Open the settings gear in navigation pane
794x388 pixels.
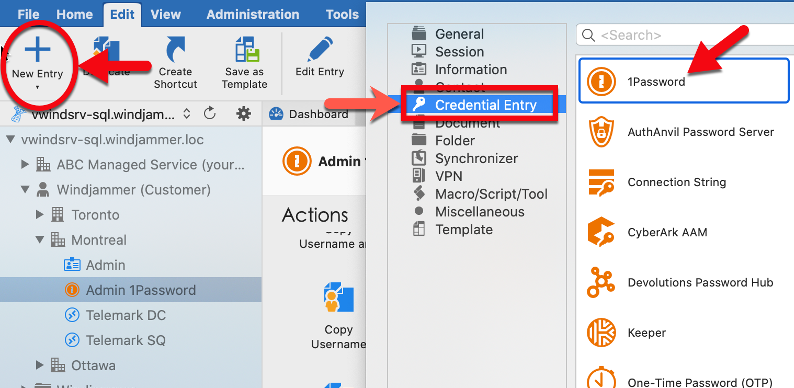click(x=244, y=114)
